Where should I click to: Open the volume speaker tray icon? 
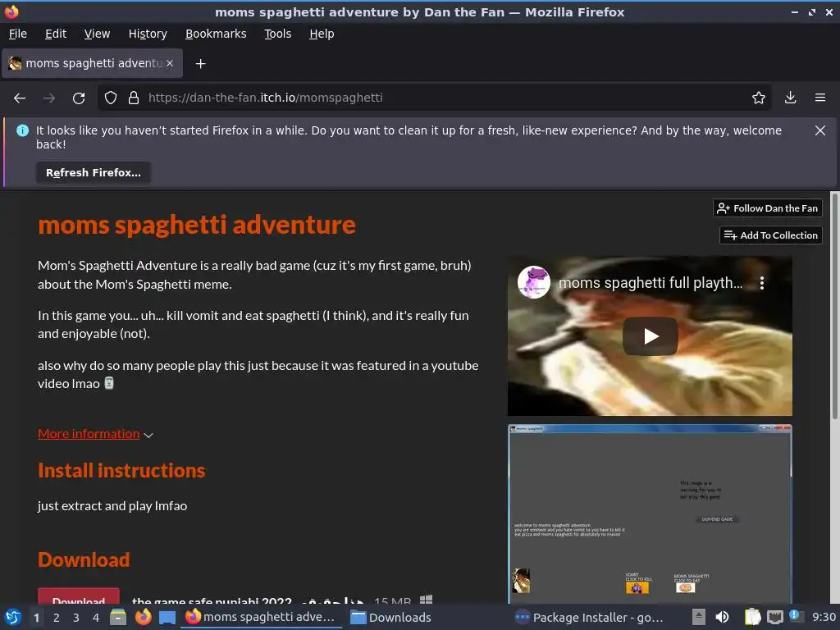click(722, 617)
